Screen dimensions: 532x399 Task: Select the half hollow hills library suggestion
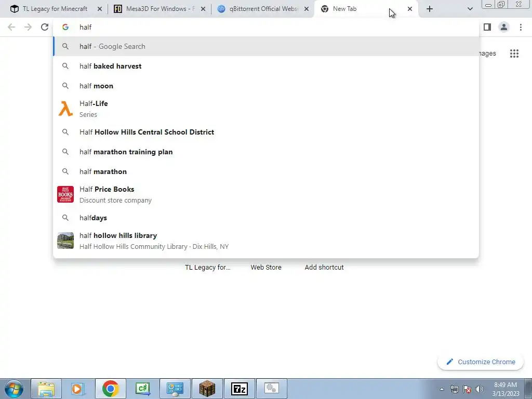coord(266,241)
